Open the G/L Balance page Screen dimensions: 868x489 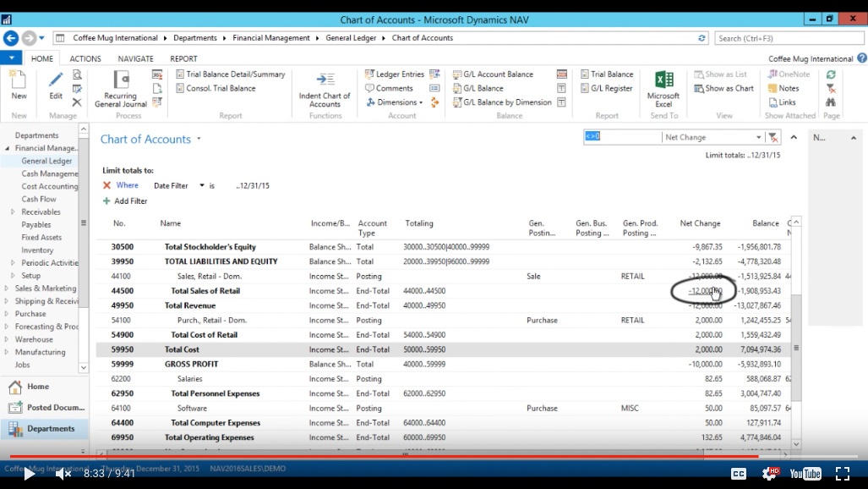click(x=478, y=88)
